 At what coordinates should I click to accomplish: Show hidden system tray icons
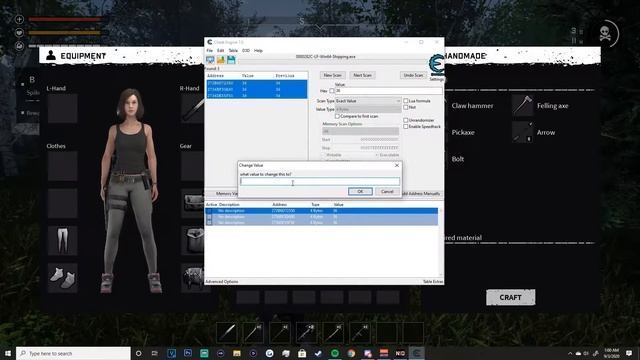[x=570, y=353]
